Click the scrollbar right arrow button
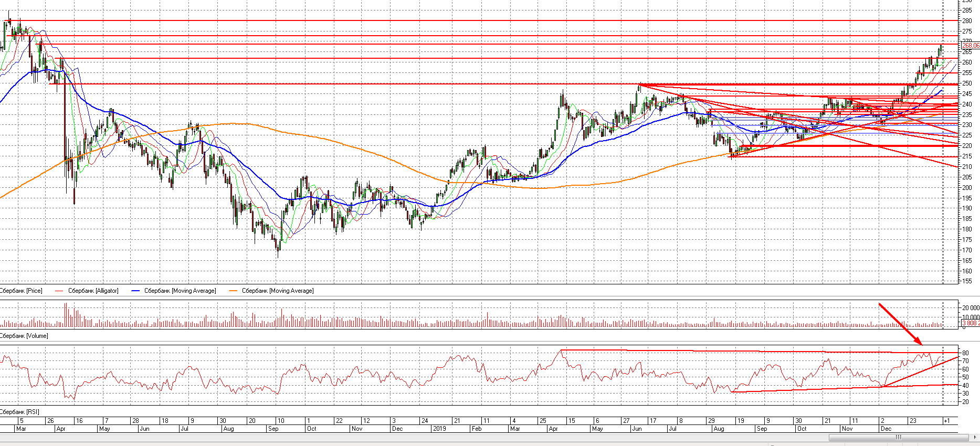 tap(975, 437)
